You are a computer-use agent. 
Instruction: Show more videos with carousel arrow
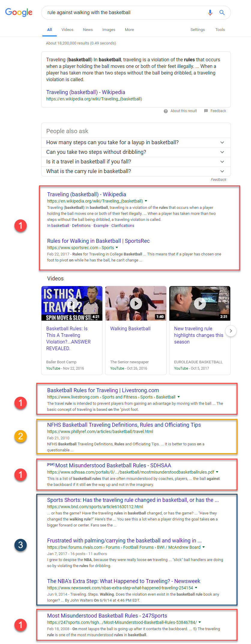[231, 331]
